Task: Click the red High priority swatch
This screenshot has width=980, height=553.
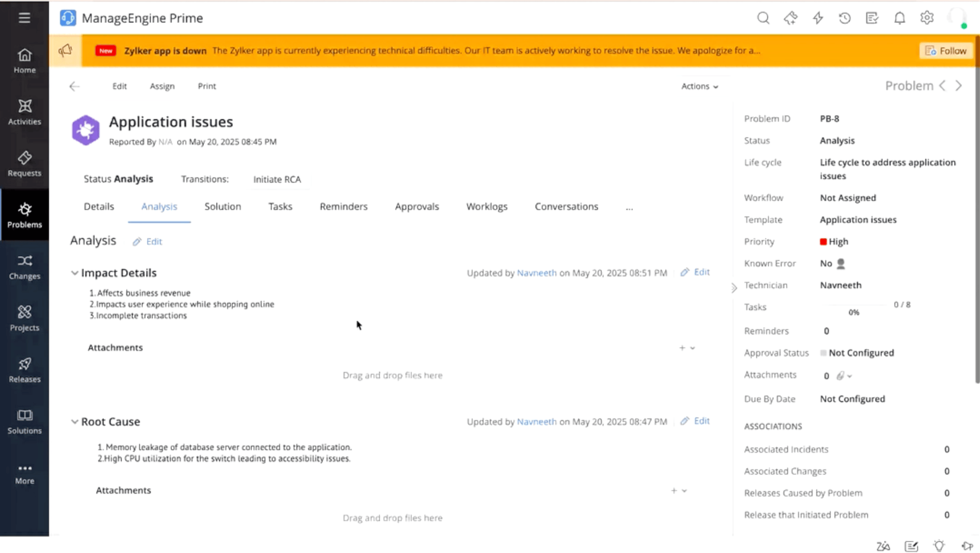Action: 823,242
